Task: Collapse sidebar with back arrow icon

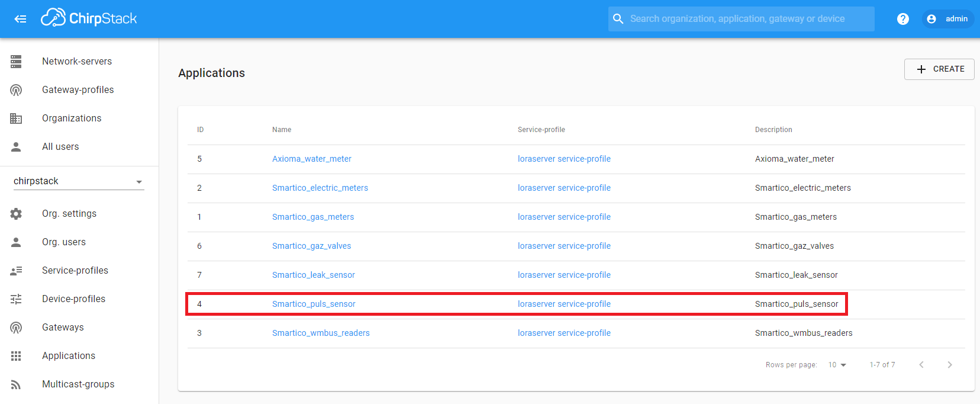Action: [x=20, y=19]
